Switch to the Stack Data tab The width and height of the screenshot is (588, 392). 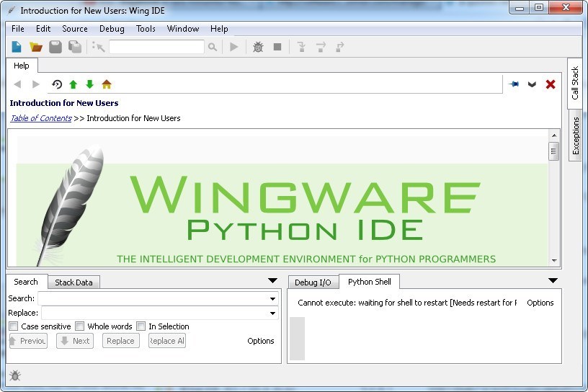(73, 282)
